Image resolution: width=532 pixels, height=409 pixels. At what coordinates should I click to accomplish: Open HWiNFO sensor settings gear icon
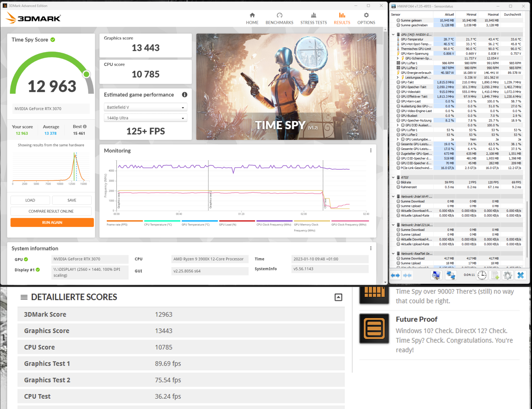coord(508,276)
